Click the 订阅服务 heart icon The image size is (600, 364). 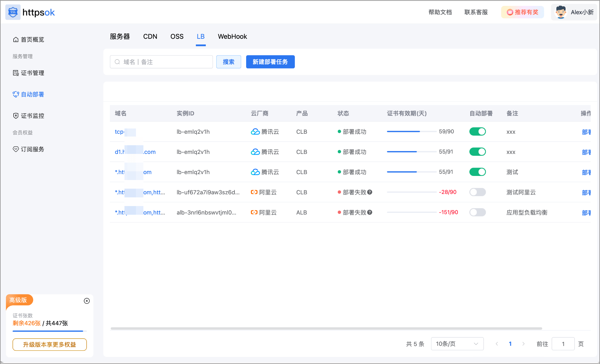tap(16, 149)
